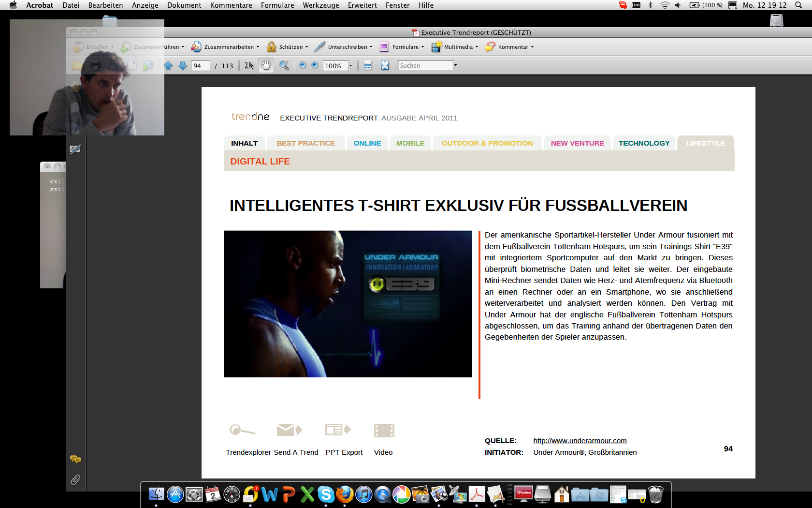Click the printer icon in toolbar
This screenshot has width=812, height=508.
tap(95, 65)
